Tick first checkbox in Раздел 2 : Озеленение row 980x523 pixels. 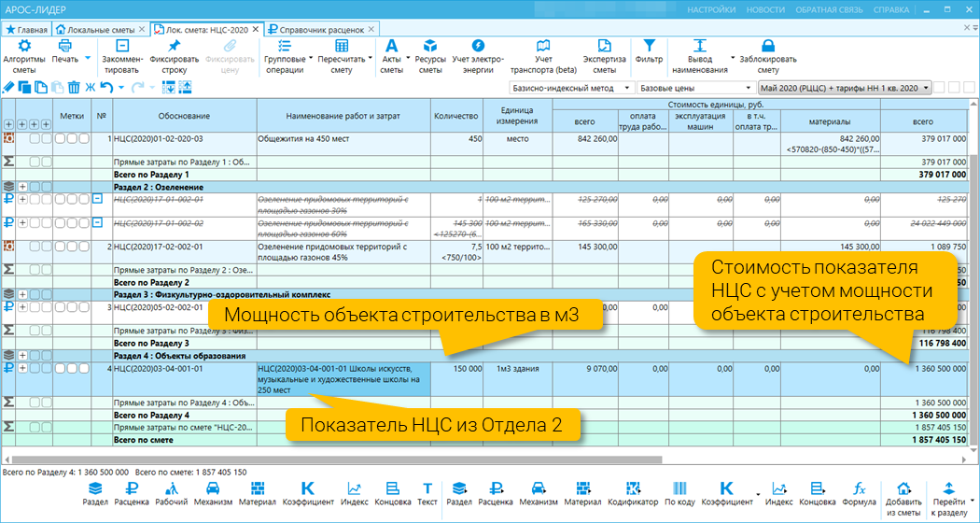click(35, 187)
